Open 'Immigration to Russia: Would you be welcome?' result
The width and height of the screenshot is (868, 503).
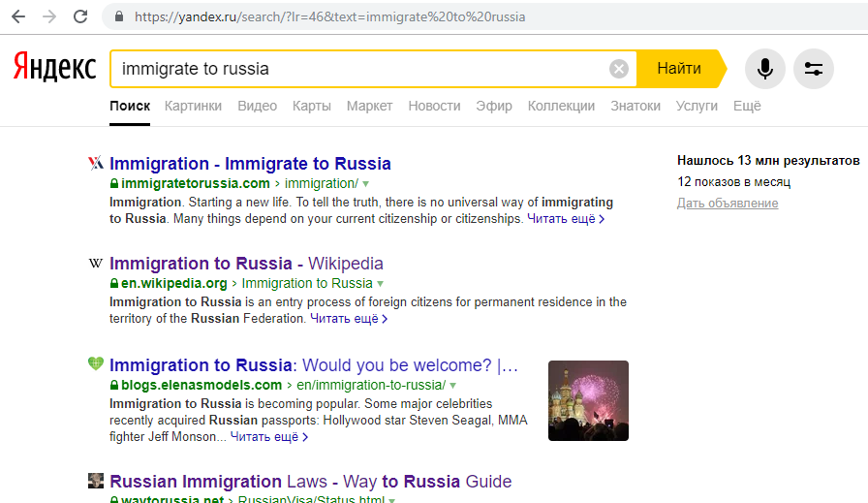click(x=314, y=365)
